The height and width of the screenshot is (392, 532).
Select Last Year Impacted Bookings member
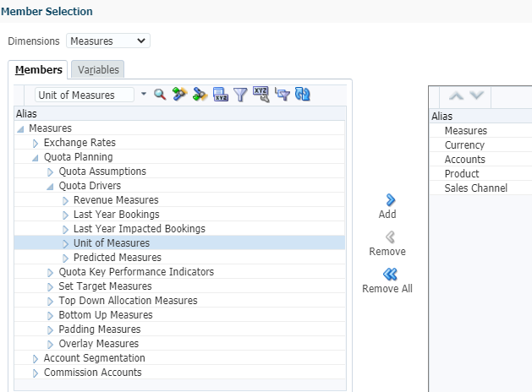pos(140,229)
